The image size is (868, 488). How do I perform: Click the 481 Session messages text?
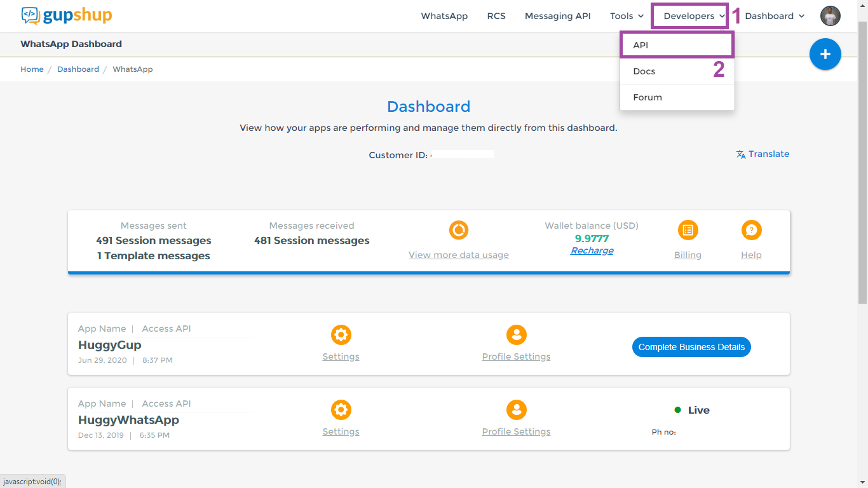[x=312, y=241]
